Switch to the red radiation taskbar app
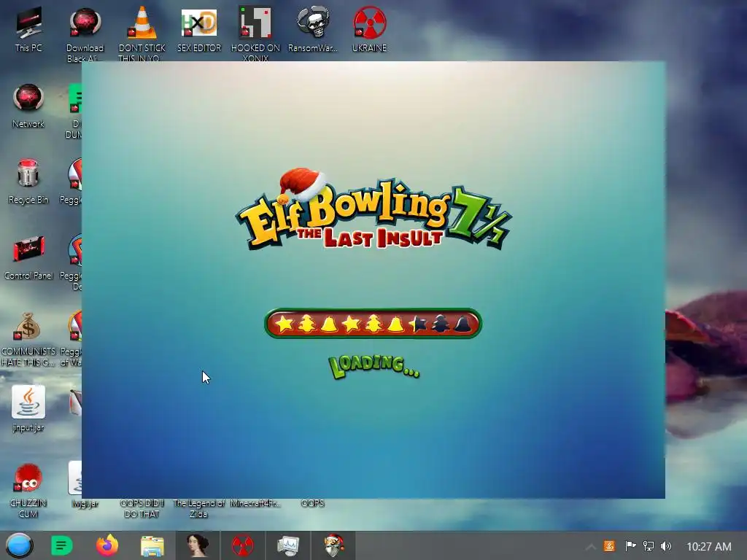747x560 pixels. tap(242, 545)
